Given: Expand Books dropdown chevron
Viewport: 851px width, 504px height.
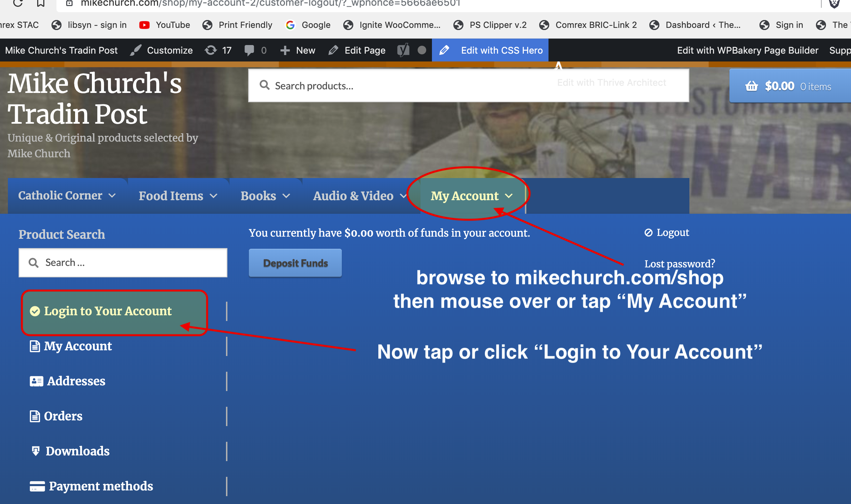Looking at the screenshot, I should (286, 196).
